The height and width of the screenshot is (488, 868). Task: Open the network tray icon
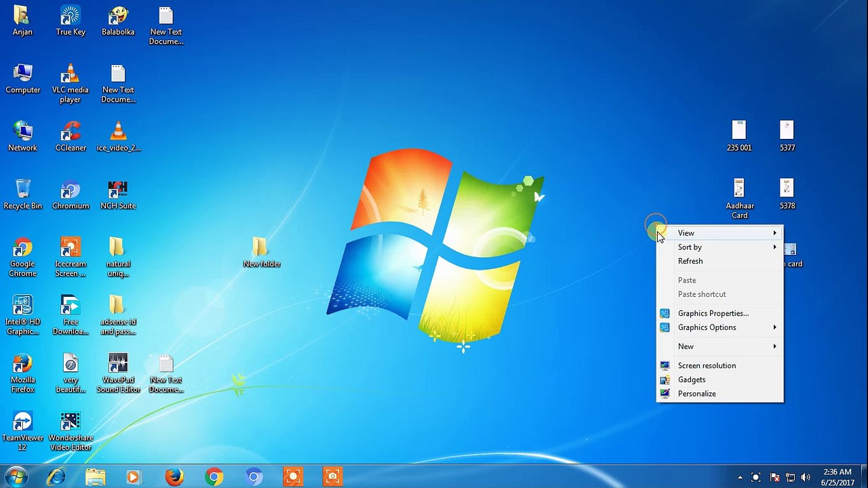tap(790, 477)
